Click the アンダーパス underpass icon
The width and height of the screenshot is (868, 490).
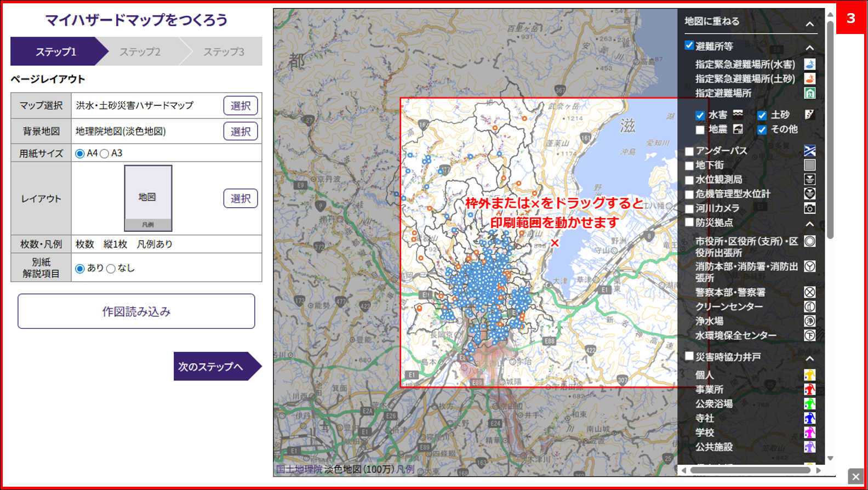tap(809, 150)
